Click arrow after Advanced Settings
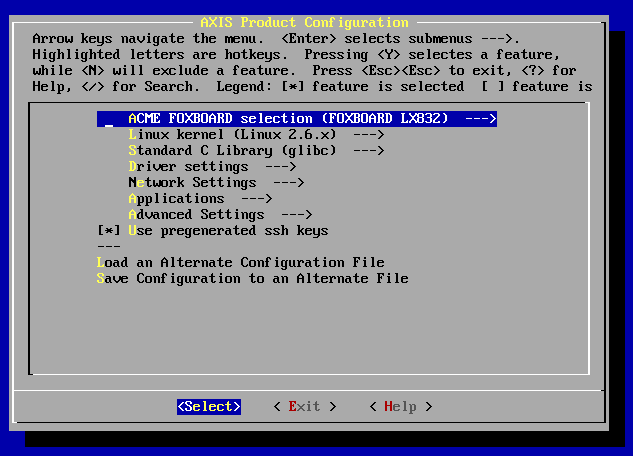The image size is (633, 456). [x=297, y=214]
